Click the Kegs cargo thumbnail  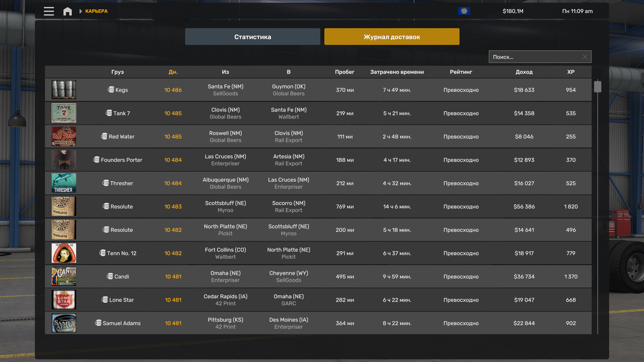click(x=64, y=89)
